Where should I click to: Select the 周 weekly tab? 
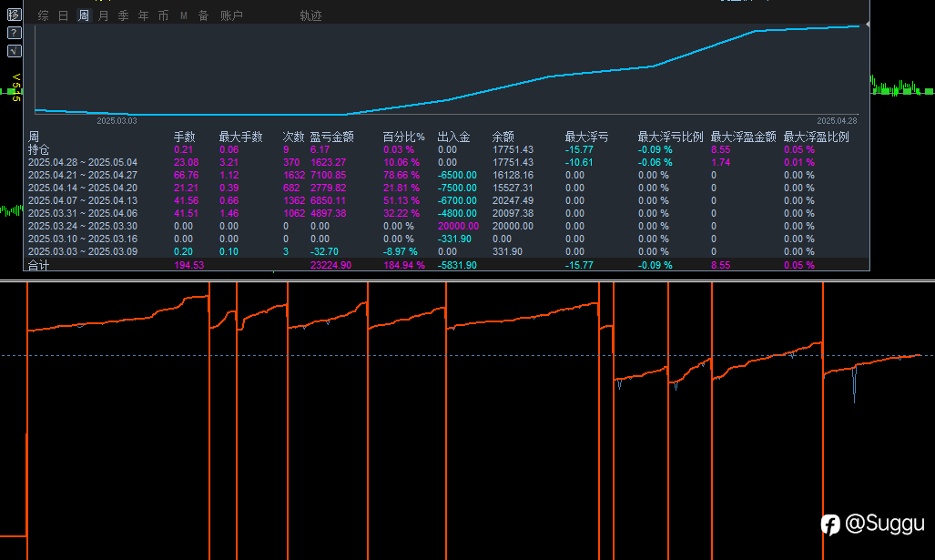click(84, 15)
